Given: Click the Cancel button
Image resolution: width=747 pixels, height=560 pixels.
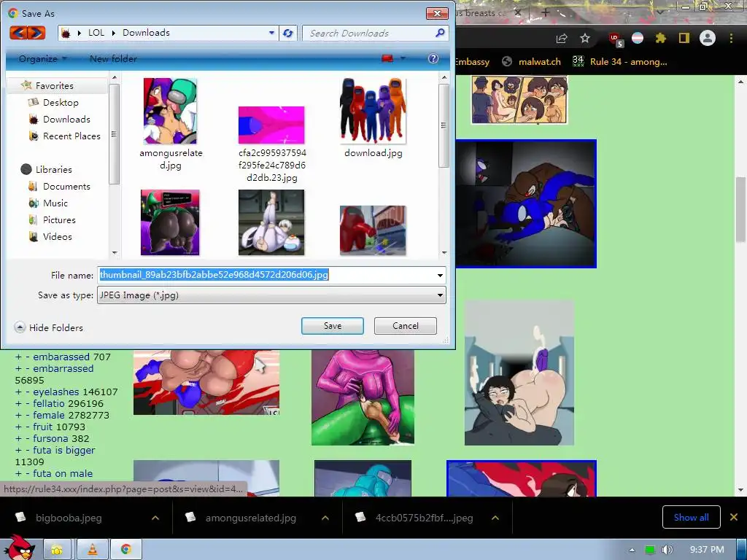Looking at the screenshot, I should point(406,326).
